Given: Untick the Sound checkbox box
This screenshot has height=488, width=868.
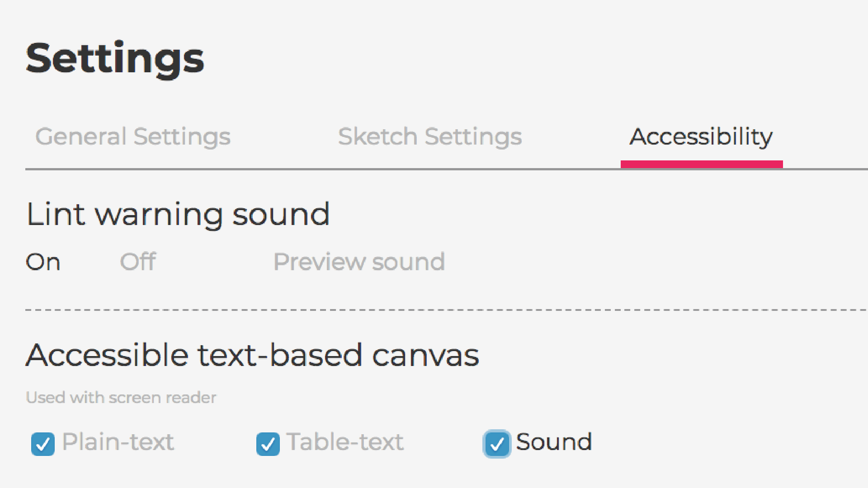Looking at the screenshot, I should coord(497,444).
